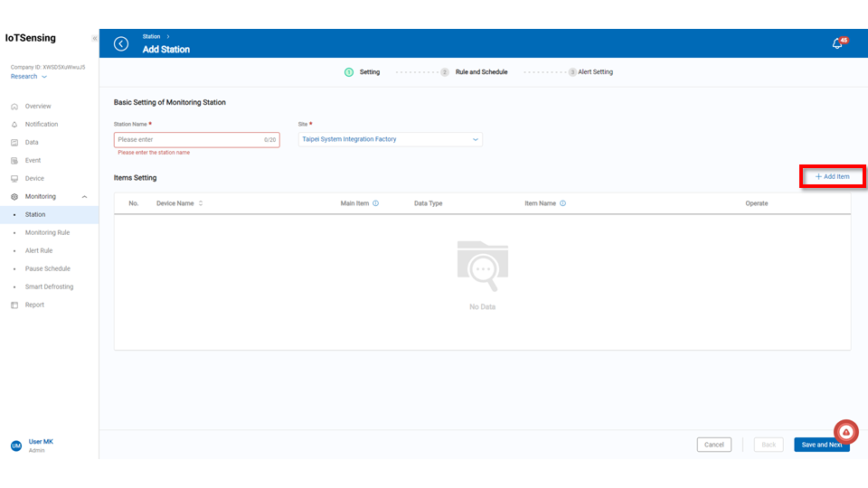This screenshot has width=868, height=488.
Task: Show the Item Name info tooltip icon
Action: (562, 203)
